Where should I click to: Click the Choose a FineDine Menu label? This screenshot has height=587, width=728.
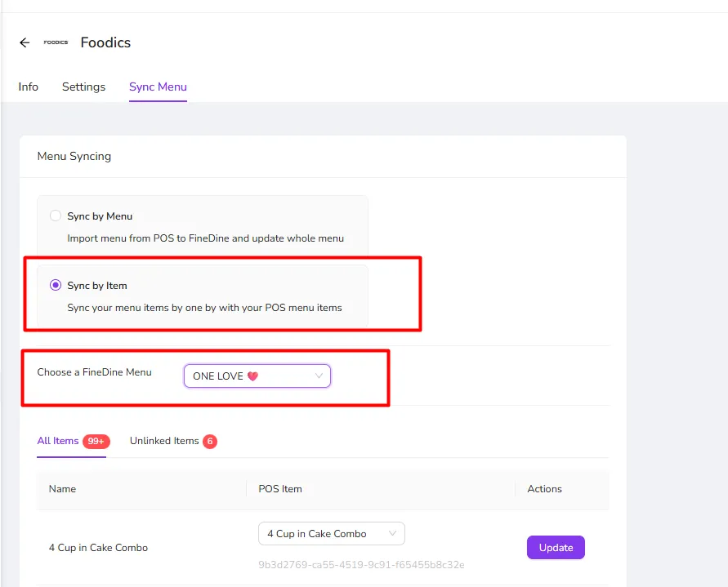[x=94, y=372]
